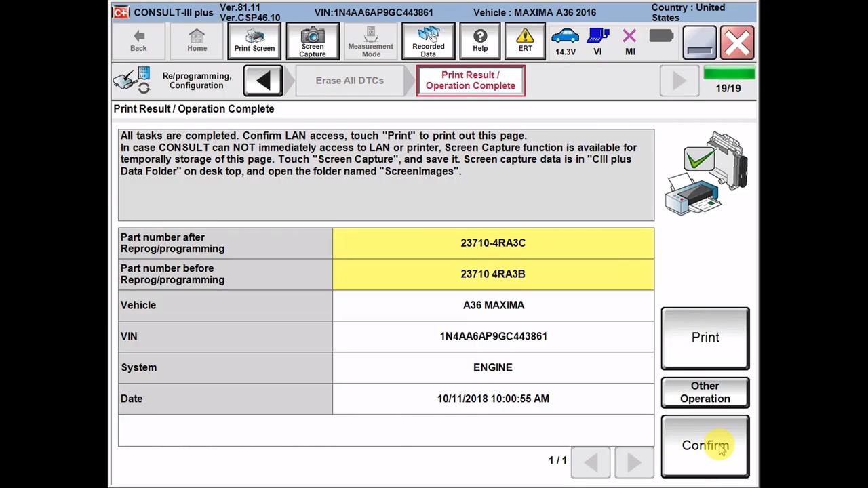Screen dimensions: 868x488
Task: Select Print Result / Operation Complete step
Action: pyautogui.click(x=471, y=81)
